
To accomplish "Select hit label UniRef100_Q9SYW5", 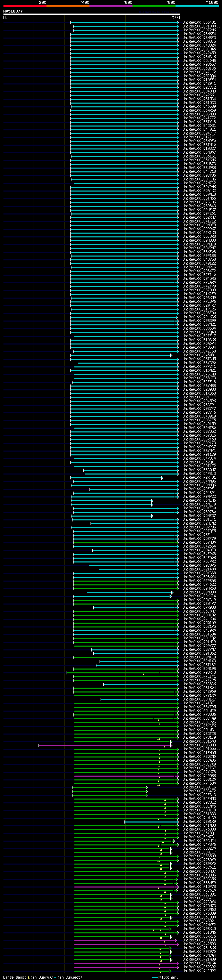I will point(199,175).
